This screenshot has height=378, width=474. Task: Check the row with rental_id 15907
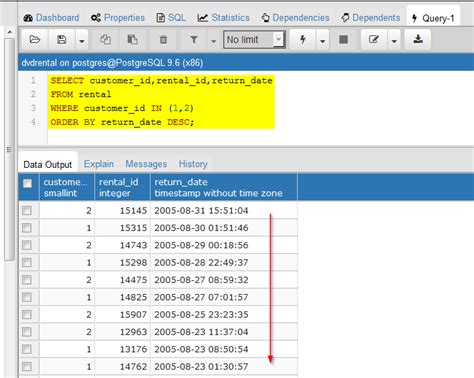[x=27, y=314]
